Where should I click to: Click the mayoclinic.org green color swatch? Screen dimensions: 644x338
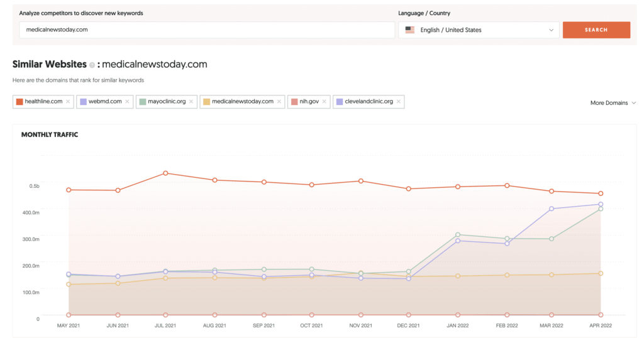pyautogui.click(x=143, y=102)
